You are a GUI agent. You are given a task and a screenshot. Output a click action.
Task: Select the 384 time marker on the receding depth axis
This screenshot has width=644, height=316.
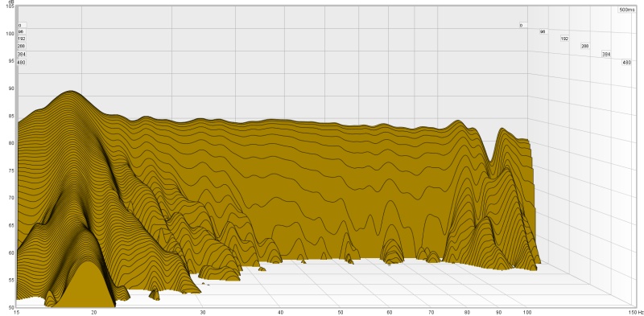click(606, 54)
